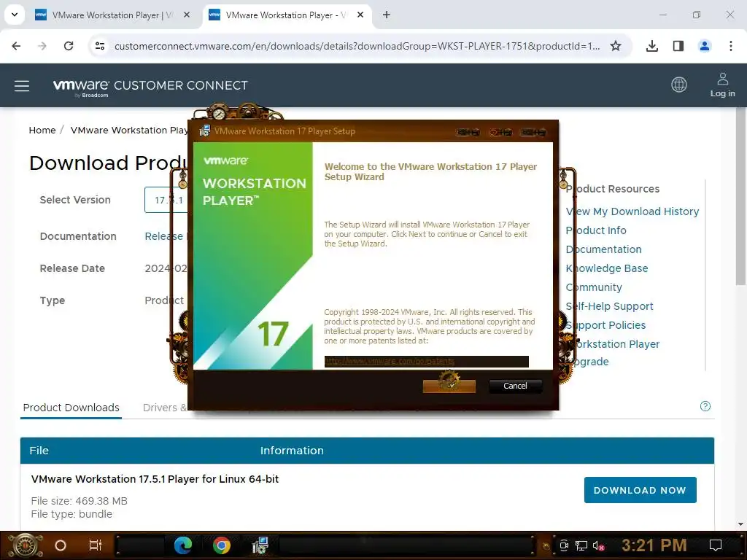The width and height of the screenshot is (747, 560).
Task: Open Chrome three-dot menu
Action: (x=731, y=46)
